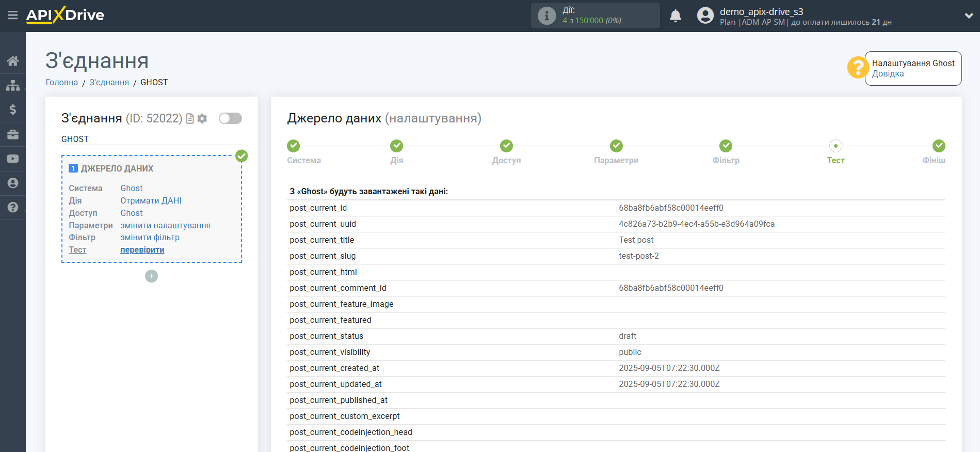Open the Ghost access link
This screenshot has height=452, width=980.
pyautogui.click(x=132, y=213)
